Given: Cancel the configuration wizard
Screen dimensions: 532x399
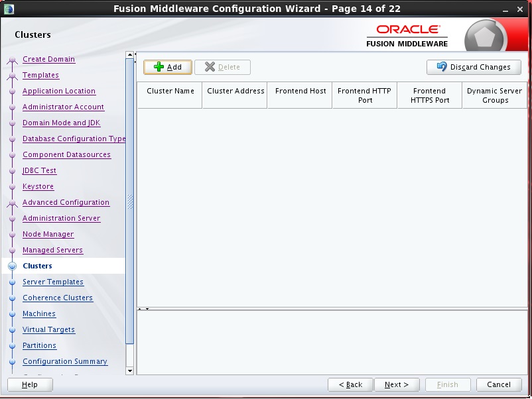Looking at the screenshot, I should pos(499,384).
